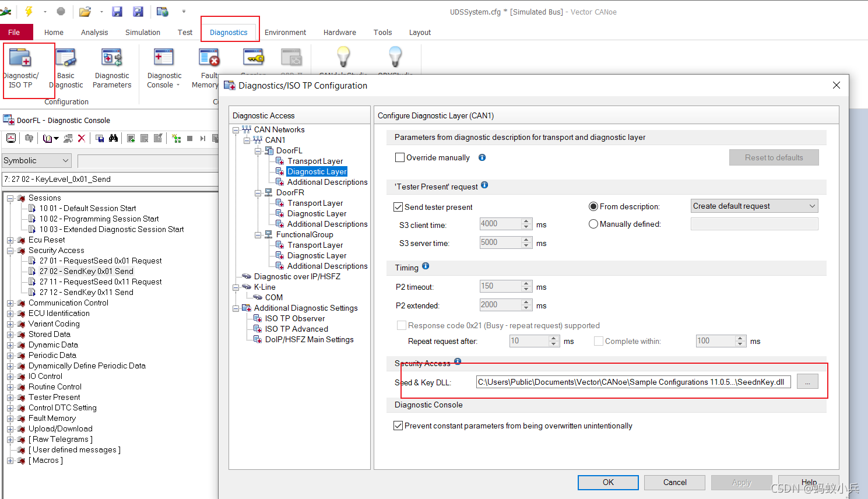Uncheck Send tester present
The height and width of the screenshot is (499, 868).
click(x=398, y=207)
